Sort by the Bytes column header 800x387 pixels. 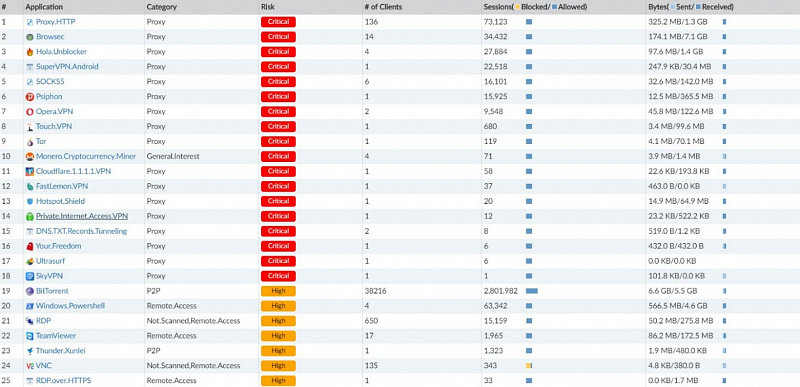coord(690,7)
